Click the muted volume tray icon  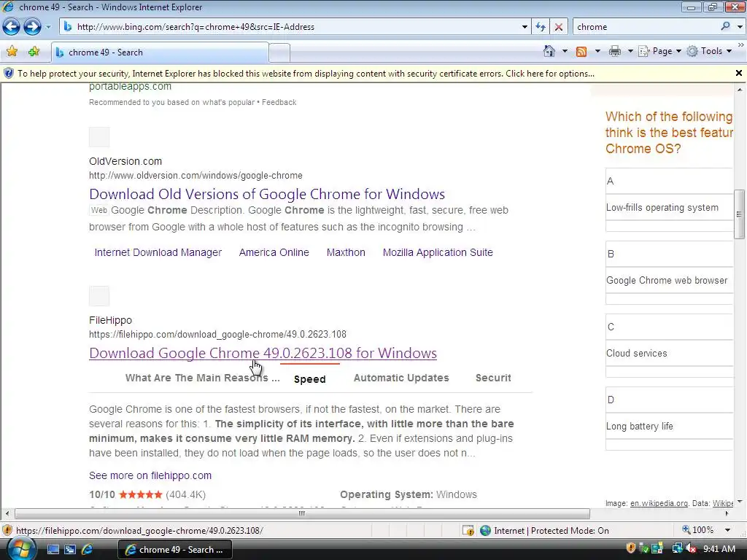tap(690, 549)
